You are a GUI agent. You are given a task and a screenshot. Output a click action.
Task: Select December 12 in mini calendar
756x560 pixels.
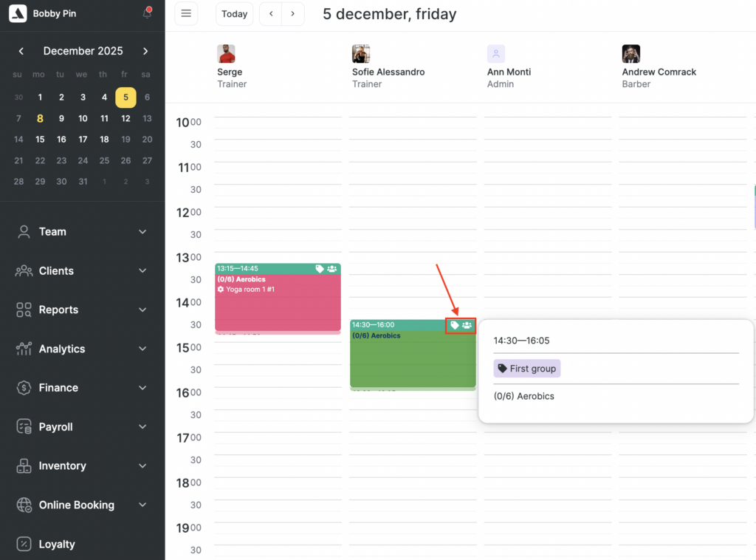(126, 118)
